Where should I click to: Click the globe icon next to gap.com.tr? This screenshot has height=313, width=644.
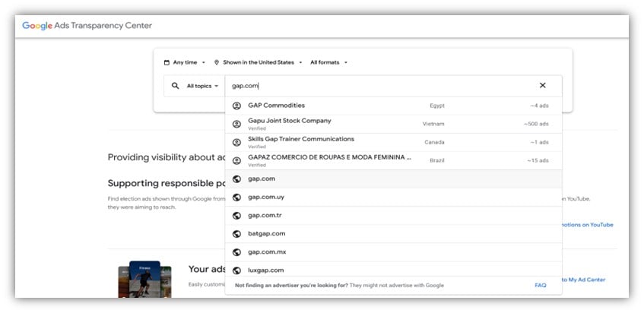click(236, 216)
